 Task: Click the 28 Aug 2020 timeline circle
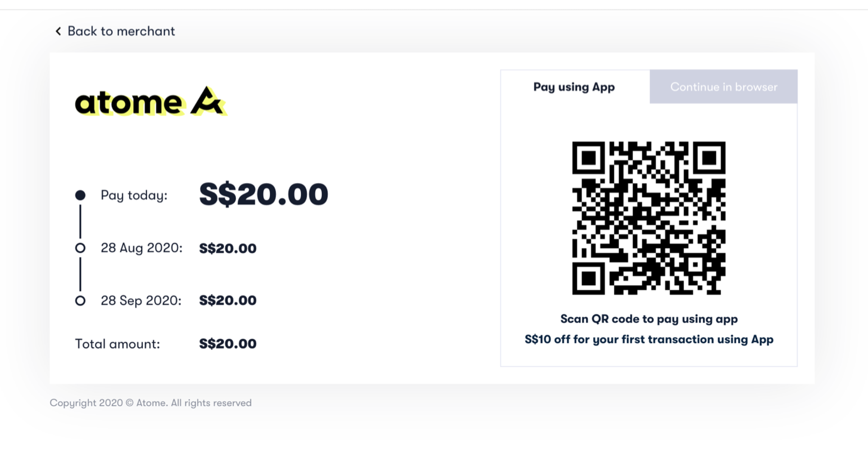tap(80, 248)
